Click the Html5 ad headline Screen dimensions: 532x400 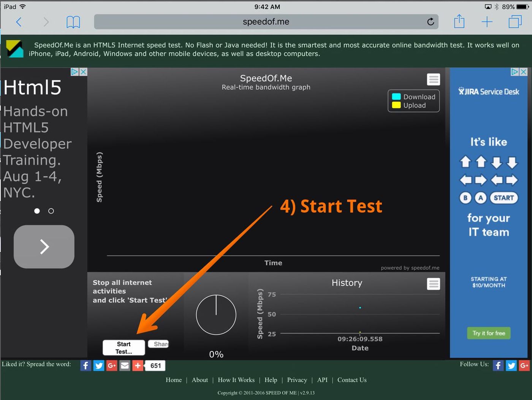(32, 87)
